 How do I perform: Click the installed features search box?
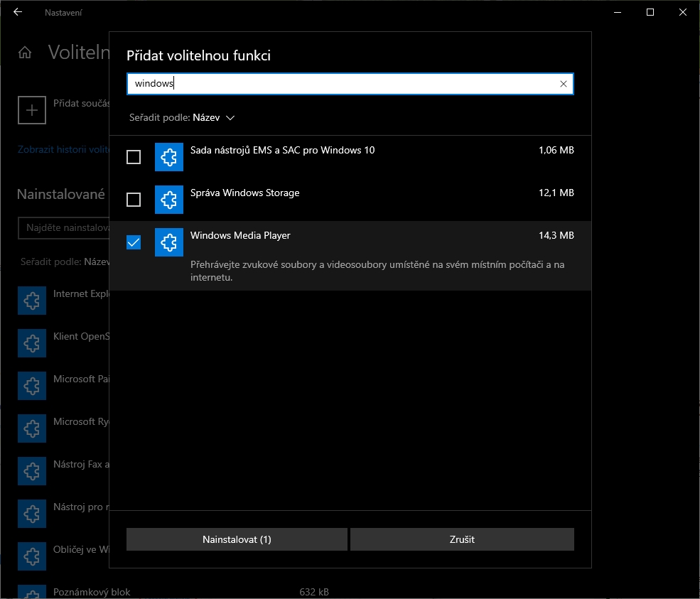pyautogui.click(x=64, y=229)
